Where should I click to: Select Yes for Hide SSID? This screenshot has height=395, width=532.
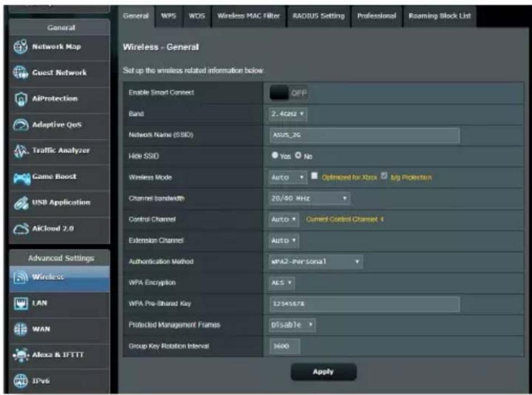point(275,155)
